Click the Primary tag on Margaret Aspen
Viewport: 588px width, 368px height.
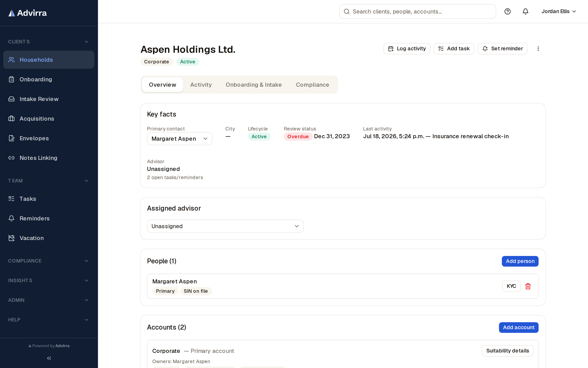tap(165, 291)
